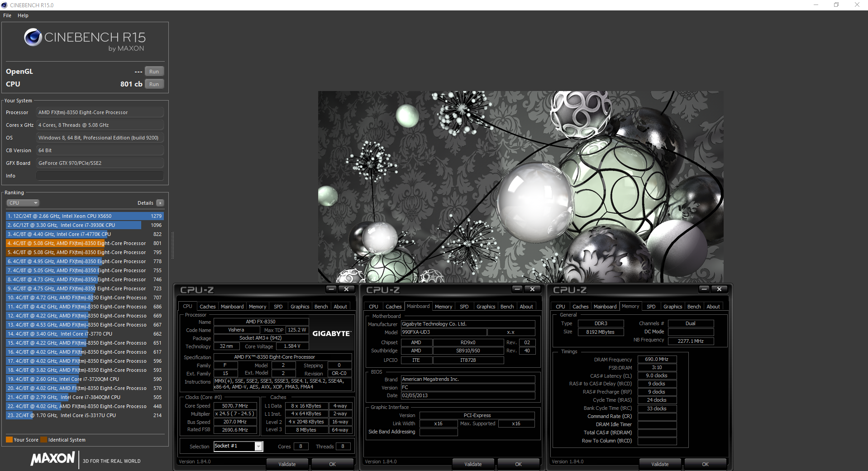Minimize the Cinebench main window
The image size is (868, 471).
click(x=816, y=5)
